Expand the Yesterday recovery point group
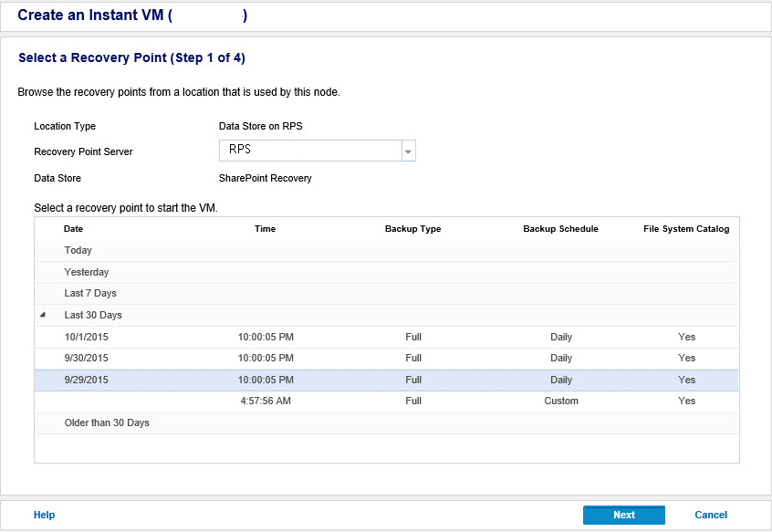The image size is (772, 532). pos(87,271)
